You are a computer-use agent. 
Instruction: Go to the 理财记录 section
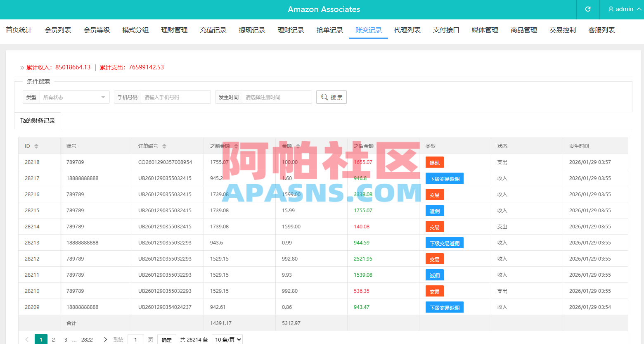tap(291, 30)
